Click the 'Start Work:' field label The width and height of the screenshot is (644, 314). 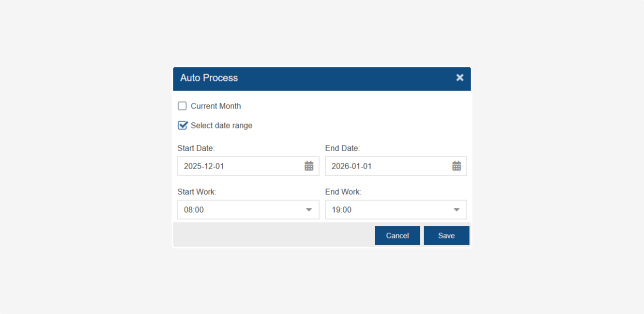tap(197, 192)
